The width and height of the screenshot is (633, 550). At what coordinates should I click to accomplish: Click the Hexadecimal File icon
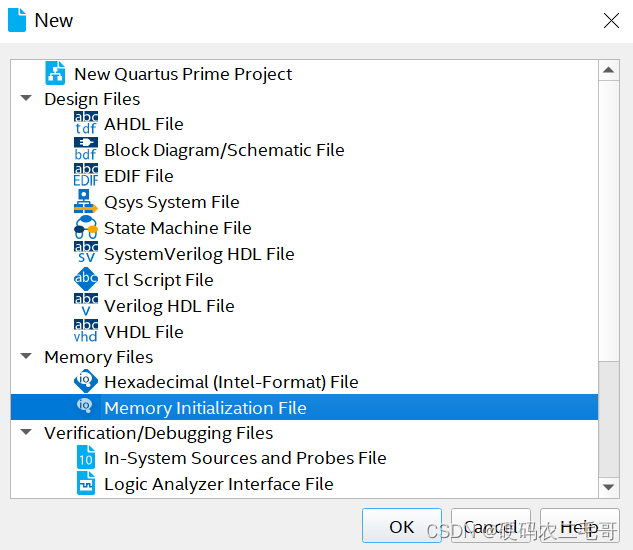click(x=86, y=381)
